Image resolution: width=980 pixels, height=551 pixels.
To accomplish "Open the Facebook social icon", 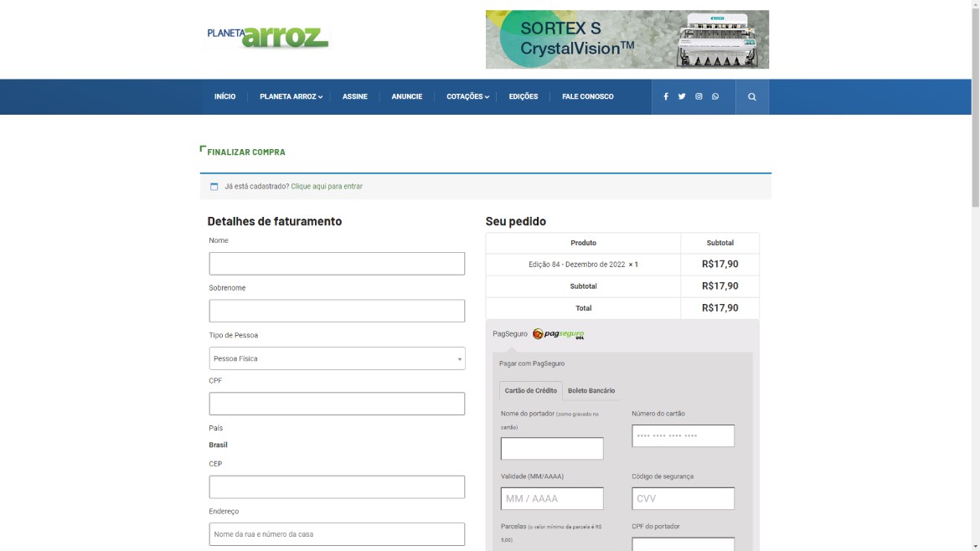I will coord(666,97).
